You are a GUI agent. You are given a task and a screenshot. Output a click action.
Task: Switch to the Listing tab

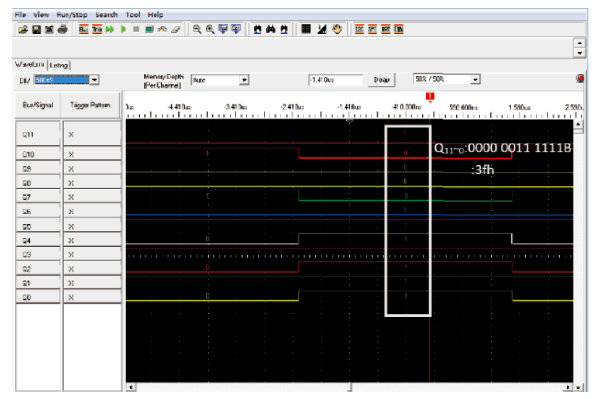pyautogui.click(x=59, y=65)
